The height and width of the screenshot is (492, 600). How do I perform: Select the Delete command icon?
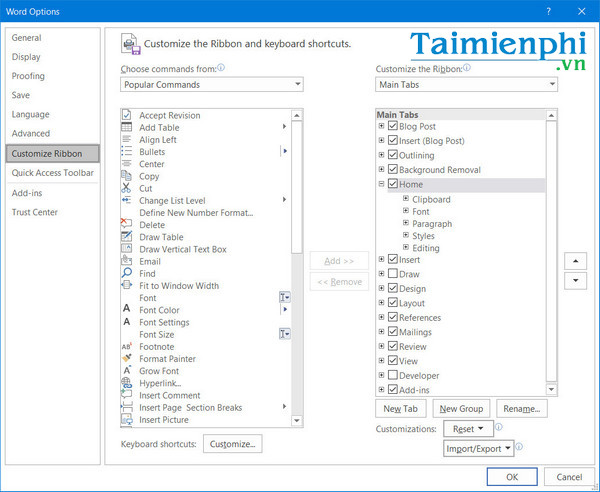point(127,224)
